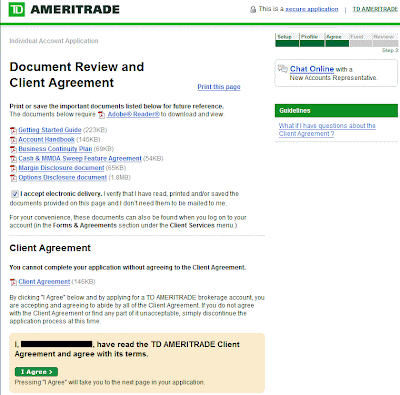Click the TD green logo icon
Image resolution: width=400 pixels, height=395 pixels.
coord(17,9)
